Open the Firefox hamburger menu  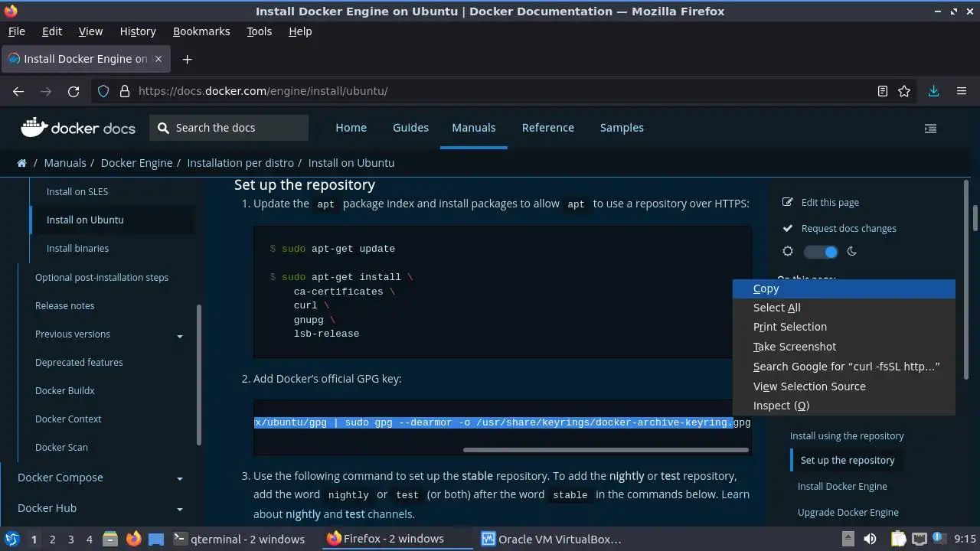click(962, 91)
